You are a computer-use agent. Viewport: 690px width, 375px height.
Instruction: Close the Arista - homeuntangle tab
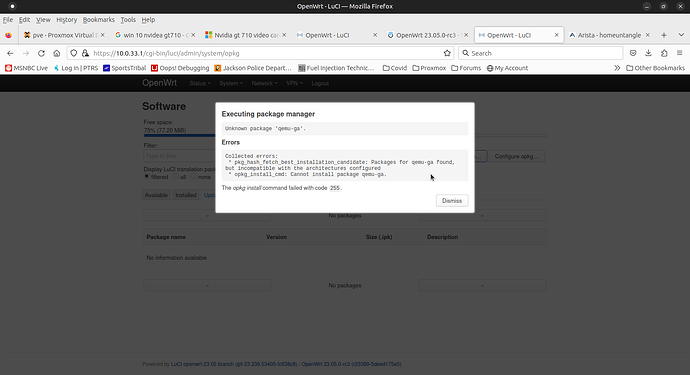point(647,35)
